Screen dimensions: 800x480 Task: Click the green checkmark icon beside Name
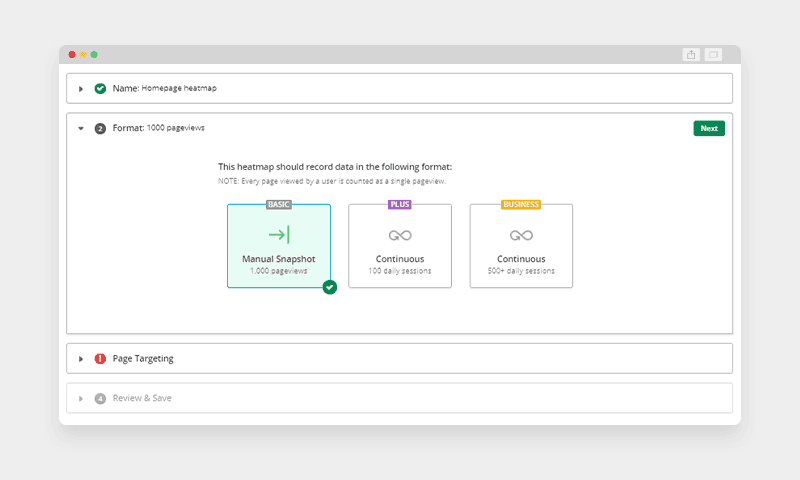click(100, 88)
